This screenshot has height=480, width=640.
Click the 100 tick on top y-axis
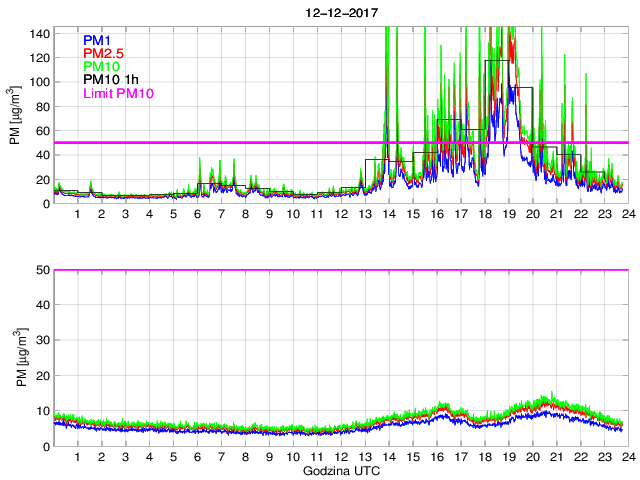pyautogui.click(x=38, y=82)
